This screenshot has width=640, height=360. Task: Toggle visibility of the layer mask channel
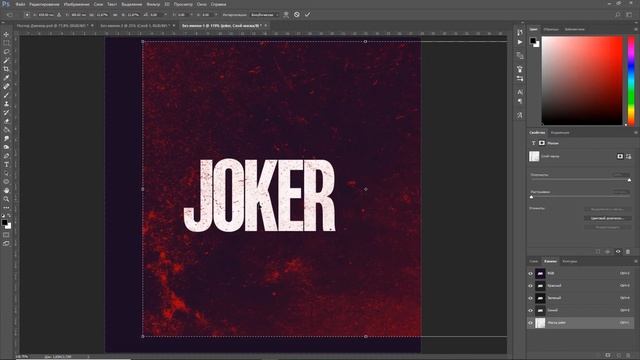531,323
